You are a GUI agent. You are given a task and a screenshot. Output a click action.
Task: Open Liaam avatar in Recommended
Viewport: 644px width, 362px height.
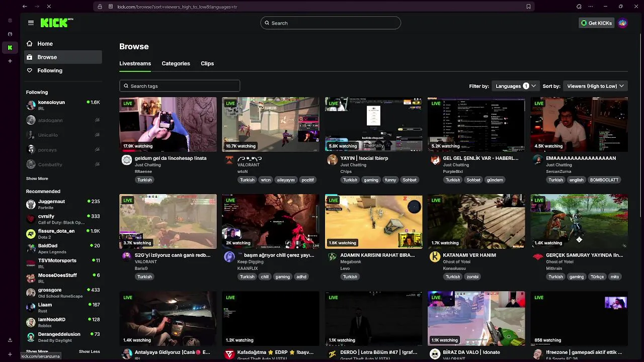click(x=31, y=308)
